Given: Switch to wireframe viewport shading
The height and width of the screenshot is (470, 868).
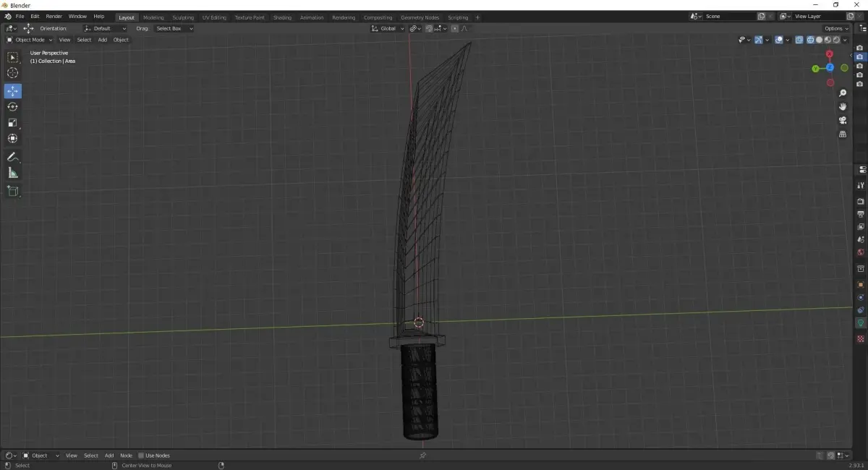Looking at the screenshot, I should click(812, 40).
